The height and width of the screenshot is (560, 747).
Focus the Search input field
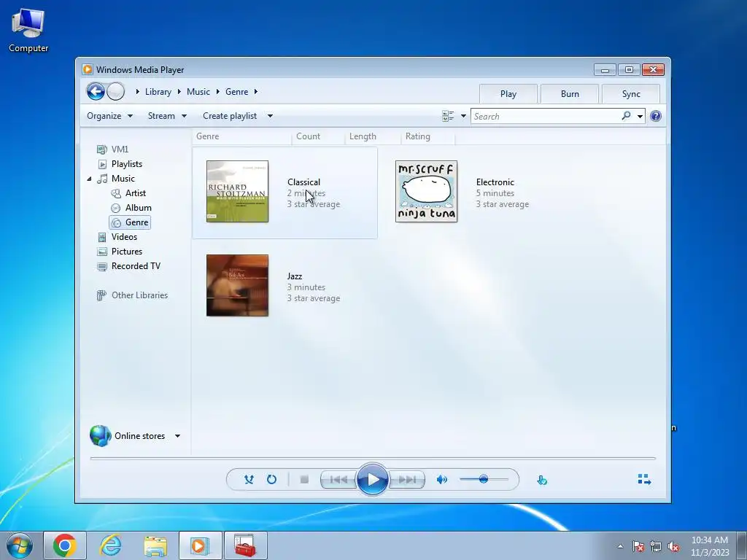546,116
